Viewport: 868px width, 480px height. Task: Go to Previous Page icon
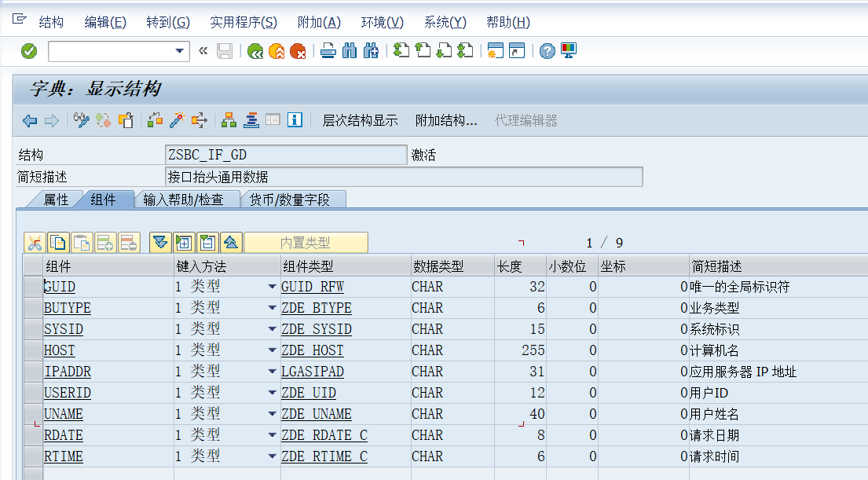coord(423,51)
